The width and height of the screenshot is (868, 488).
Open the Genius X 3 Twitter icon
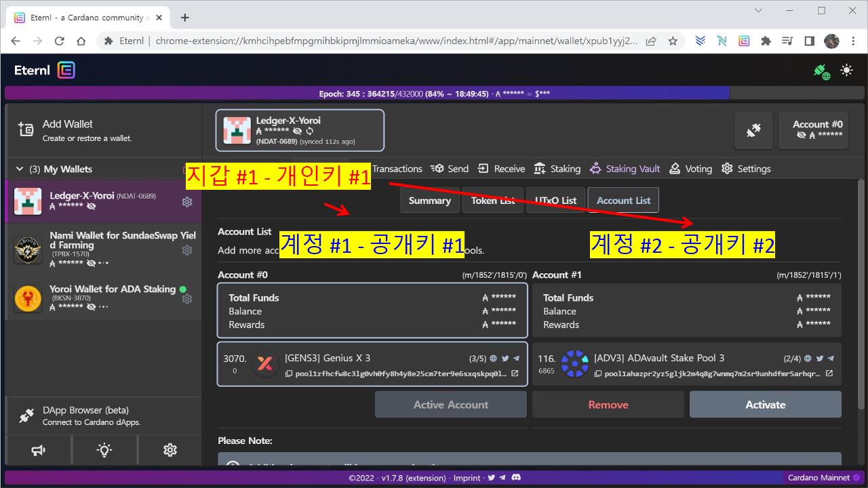coord(505,359)
